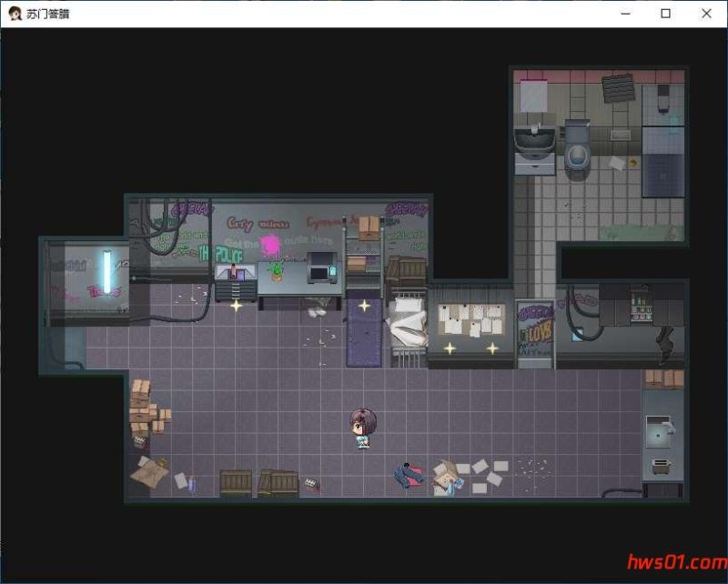Click the pair of shoes on the floor
The image size is (728, 584).
[x=409, y=474]
